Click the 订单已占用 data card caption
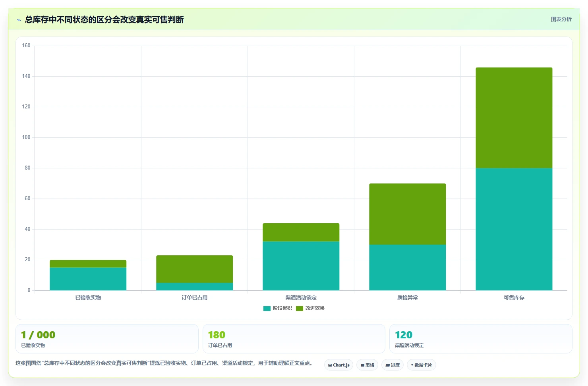588x386 pixels. (x=220, y=345)
